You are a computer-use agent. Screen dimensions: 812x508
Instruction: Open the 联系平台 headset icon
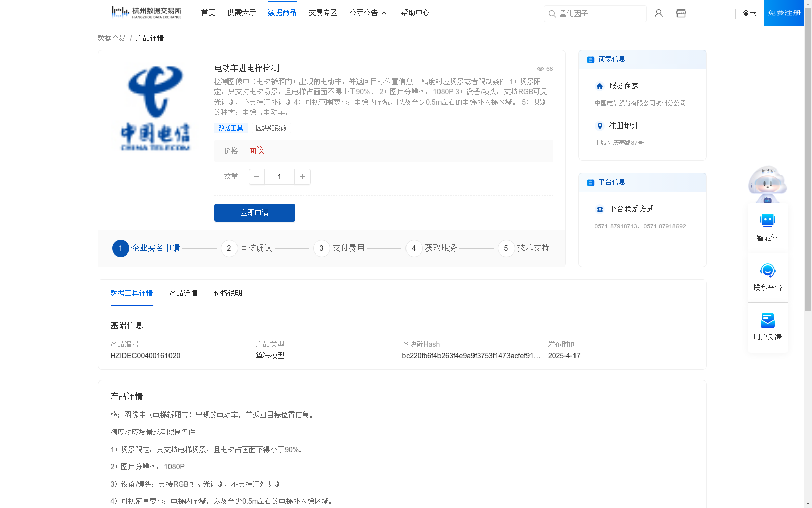(x=767, y=270)
